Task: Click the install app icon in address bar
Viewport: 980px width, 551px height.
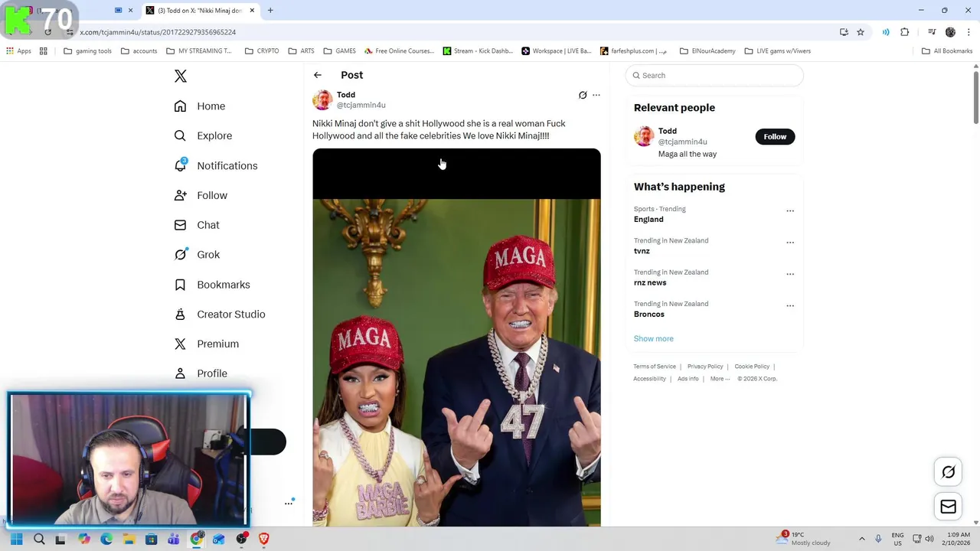Action: click(x=844, y=32)
